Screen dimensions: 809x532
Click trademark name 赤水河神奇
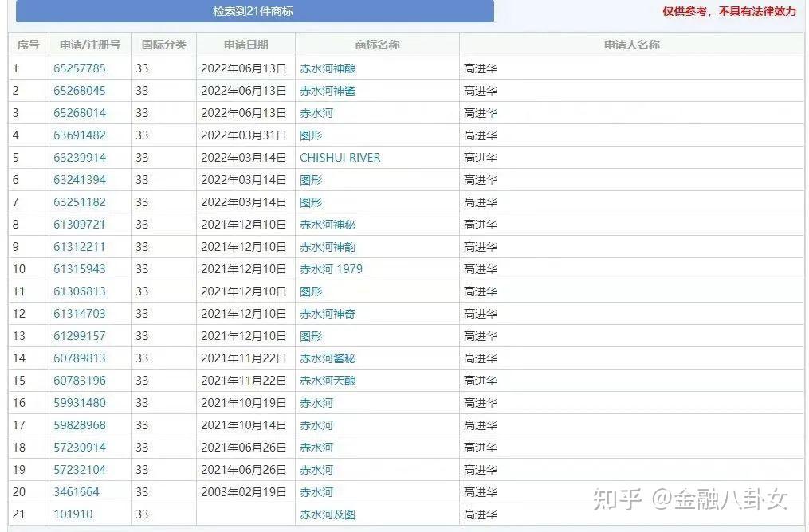pos(328,314)
